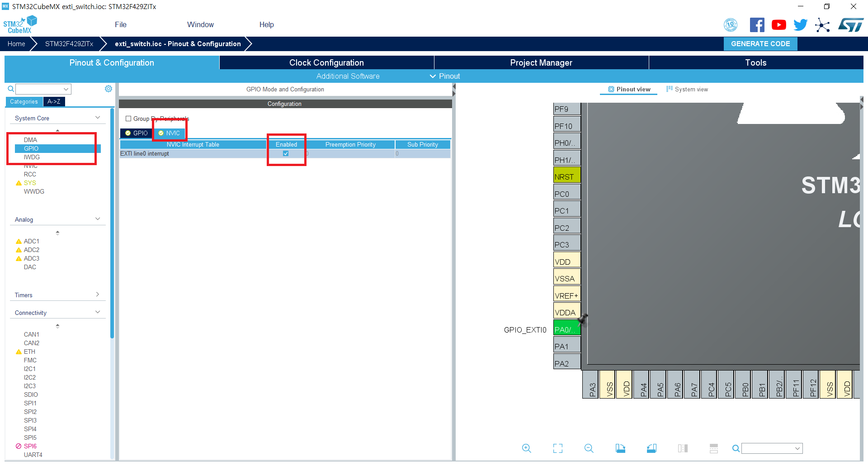The image size is (868, 466).
Task: Collapse the Connectivity category
Action: 98,312
